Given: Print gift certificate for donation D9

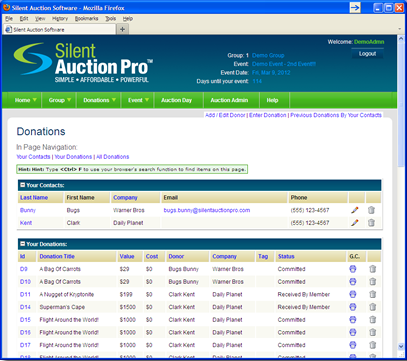Looking at the screenshot, I should (x=353, y=269).
